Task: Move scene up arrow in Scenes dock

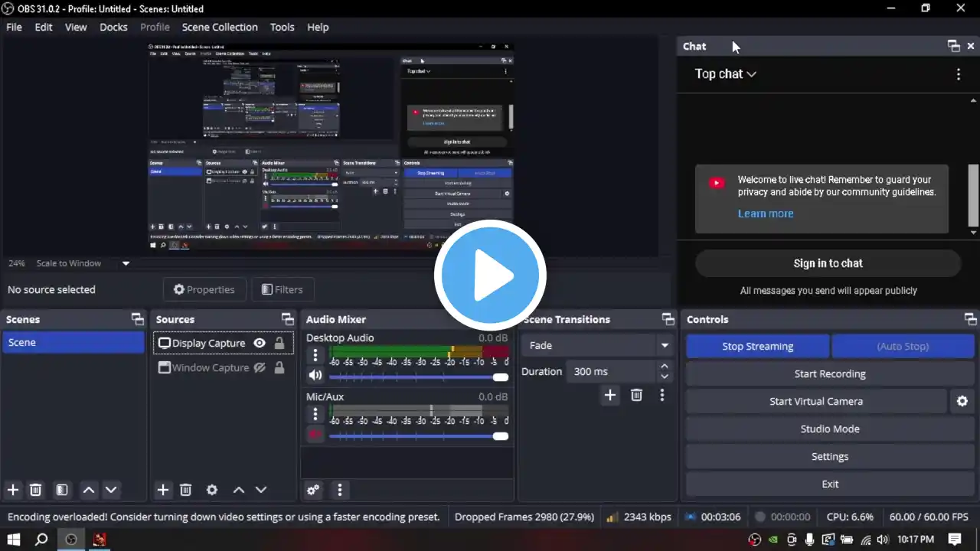Action: [89, 490]
